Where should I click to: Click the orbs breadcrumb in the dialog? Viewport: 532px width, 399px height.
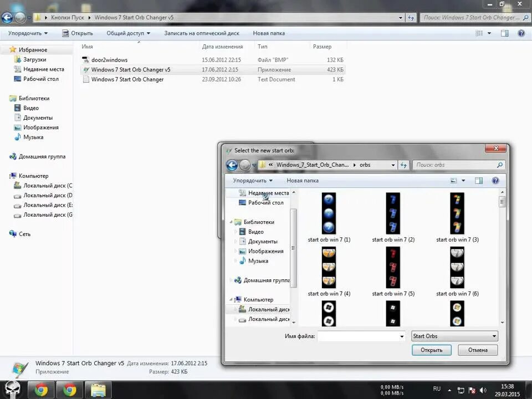point(365,165)
